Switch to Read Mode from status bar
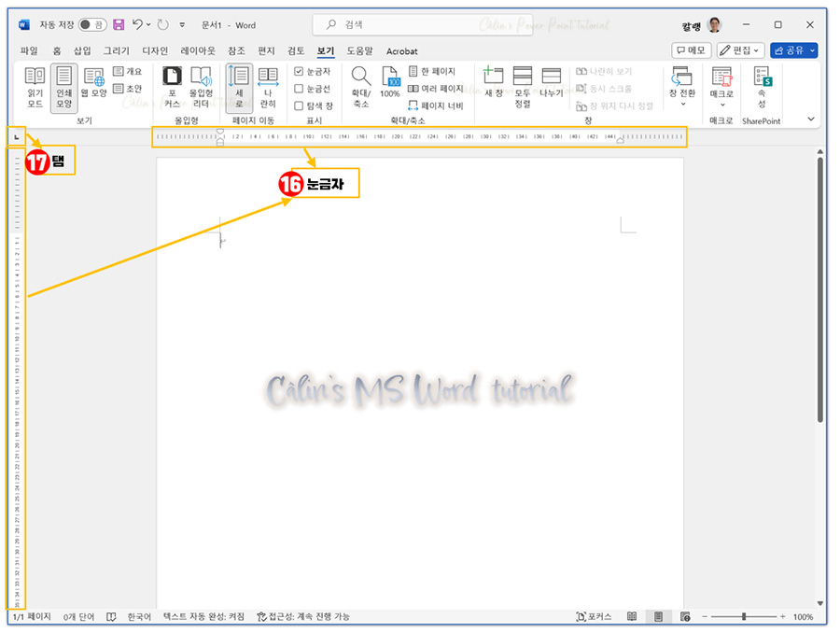Screen dimensions: 840x633 click(632, 617)
